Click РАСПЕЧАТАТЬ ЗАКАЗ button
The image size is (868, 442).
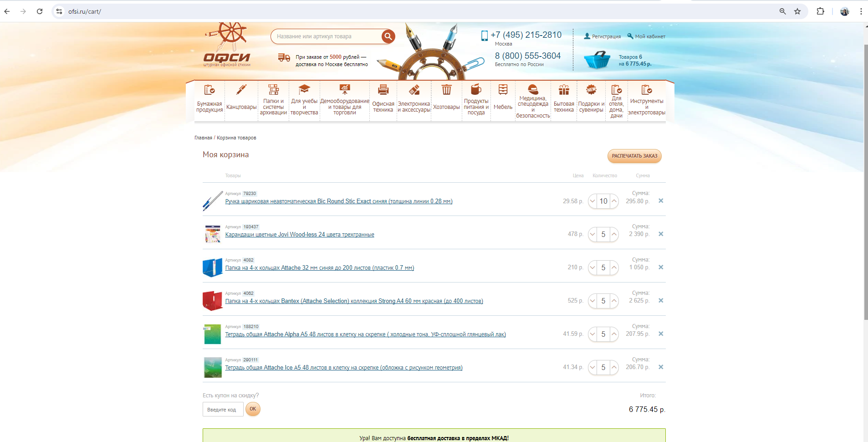[634, 156]
